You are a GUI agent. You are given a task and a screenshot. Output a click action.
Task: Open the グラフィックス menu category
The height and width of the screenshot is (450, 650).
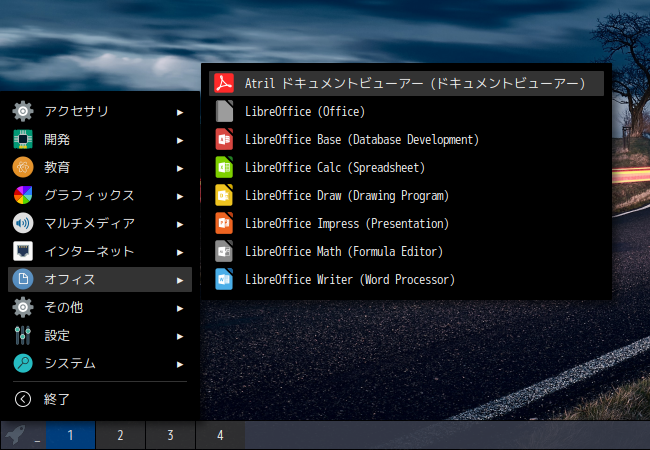point(100,196)
